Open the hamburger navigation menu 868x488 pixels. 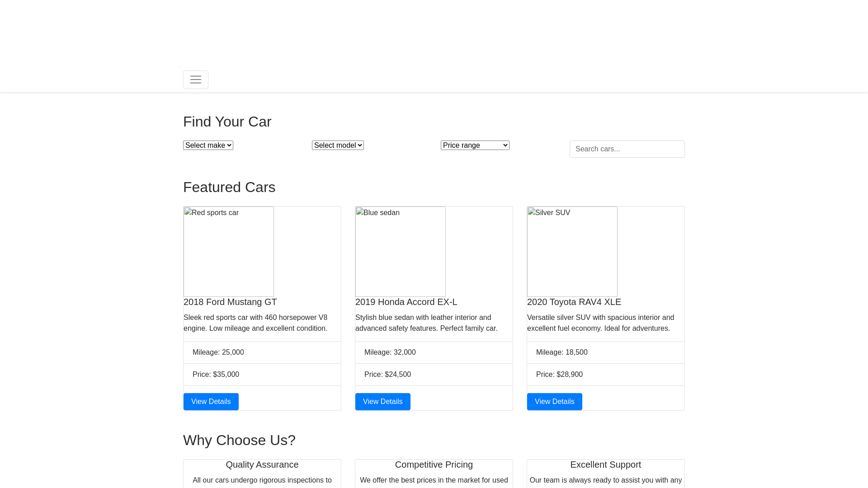click(x=196, y=80)
